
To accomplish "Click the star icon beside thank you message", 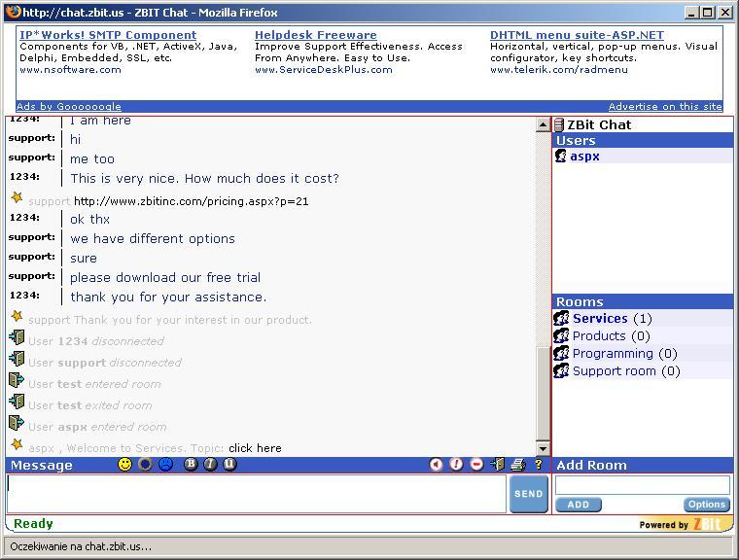I will [x=17, y=316].
